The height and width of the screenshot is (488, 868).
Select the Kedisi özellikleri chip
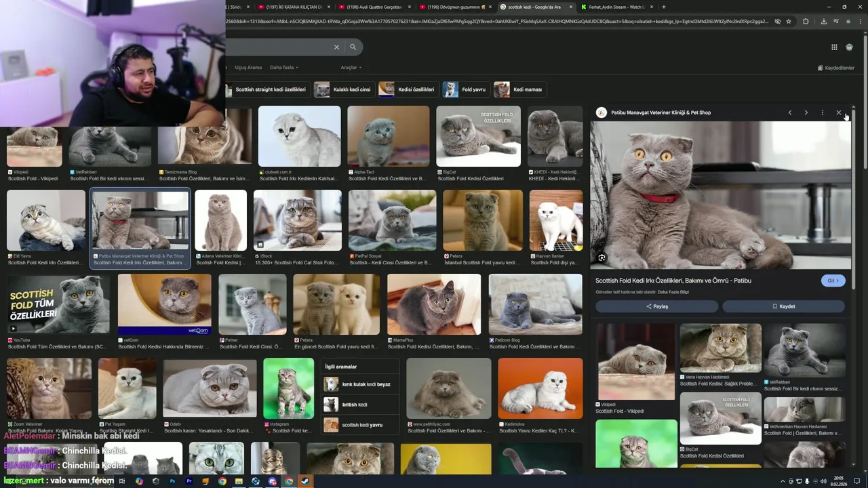coord(408,89)
